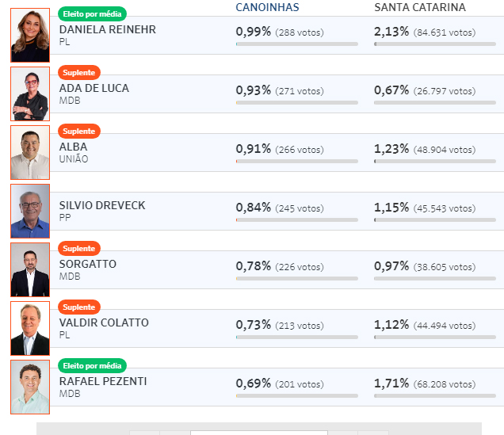The height and width of the screenshot is (435, 504).
Task: Select Alba's candidate photo
Action: point(30,152)
